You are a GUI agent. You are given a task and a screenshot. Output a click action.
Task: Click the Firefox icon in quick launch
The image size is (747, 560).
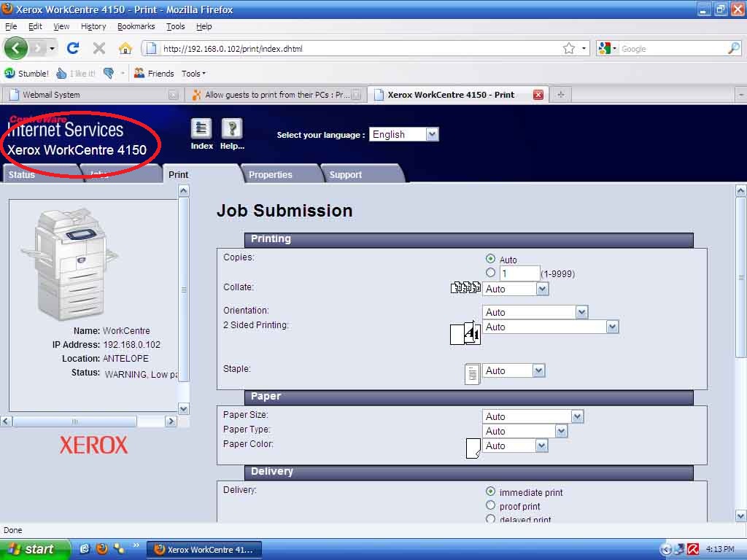point(102,549)
